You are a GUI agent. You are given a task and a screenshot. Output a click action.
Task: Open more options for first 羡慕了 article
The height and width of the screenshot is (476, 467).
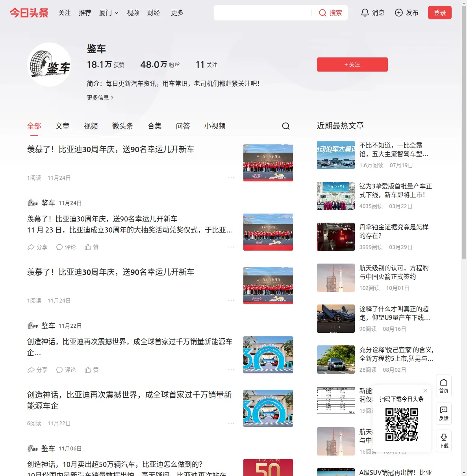pos(231,178)
